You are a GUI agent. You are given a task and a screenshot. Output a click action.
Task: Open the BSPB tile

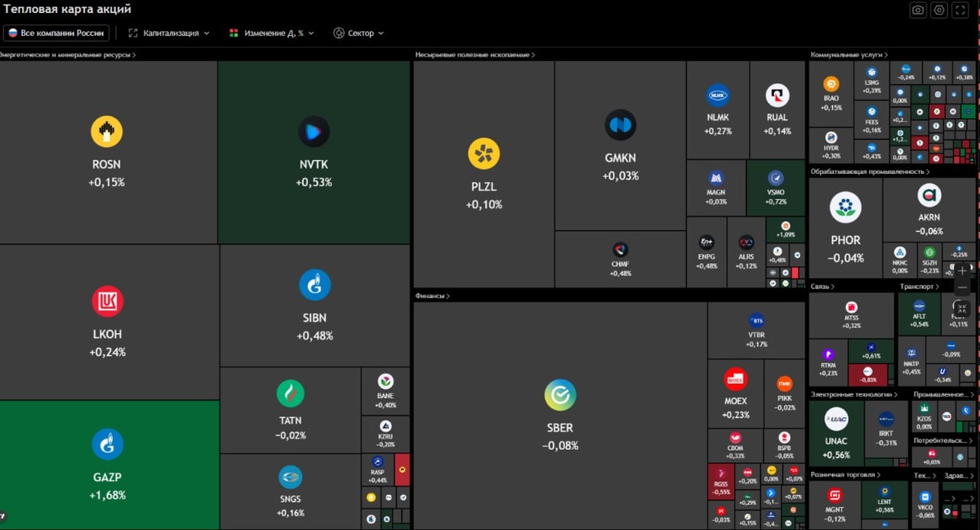(785, 446)
